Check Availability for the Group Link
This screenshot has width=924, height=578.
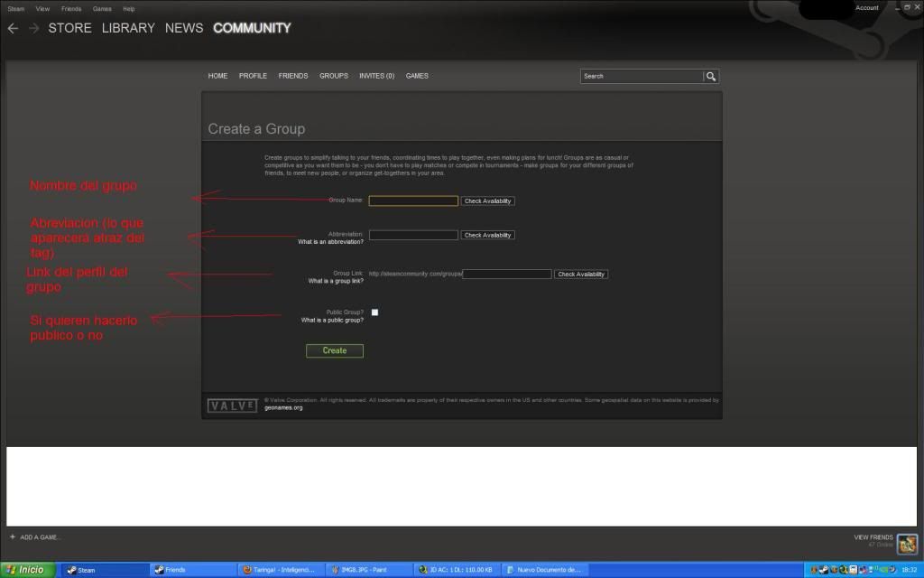pos(581,275)
